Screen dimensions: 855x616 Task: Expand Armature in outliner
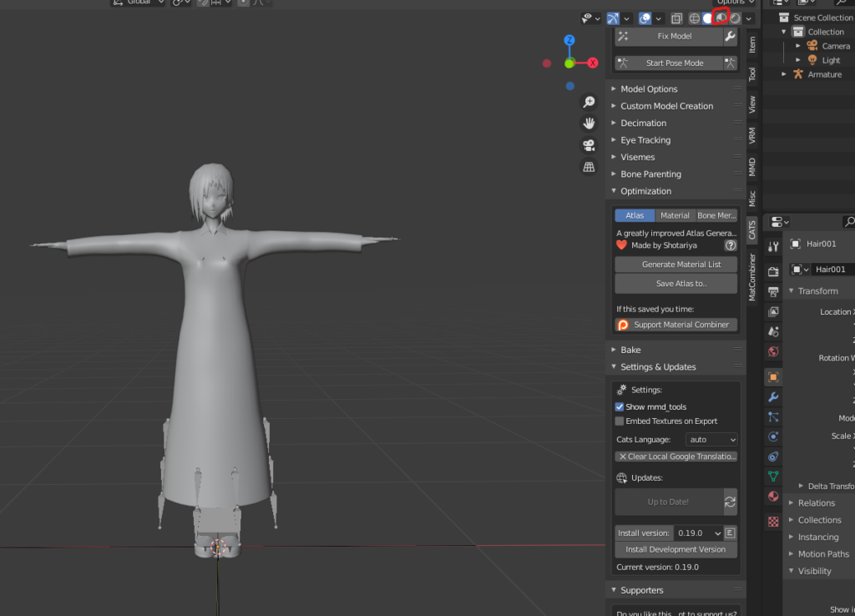784,74
